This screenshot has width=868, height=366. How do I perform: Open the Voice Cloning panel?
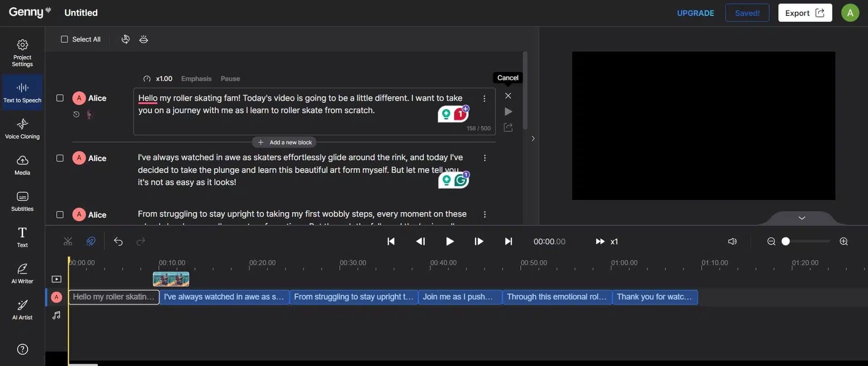[22, 129]
